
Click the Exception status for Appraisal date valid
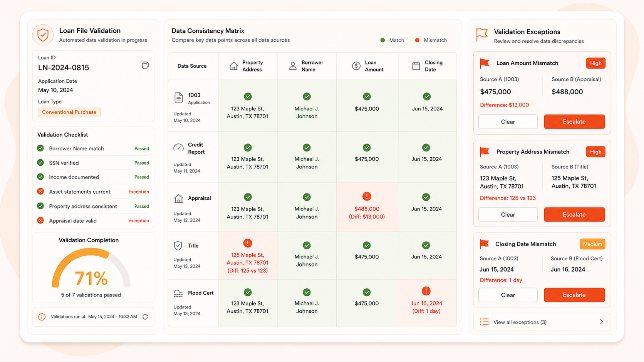click(x=139, y=221)
